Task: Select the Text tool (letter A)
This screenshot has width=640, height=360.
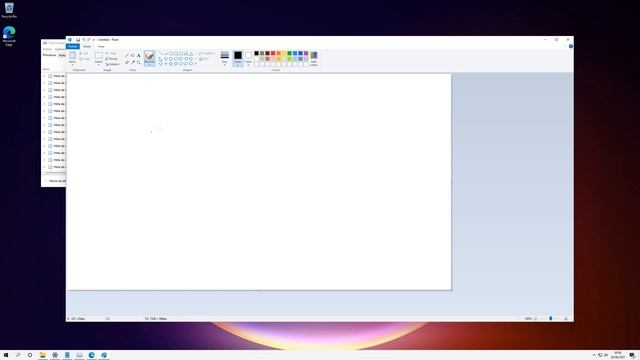Action: pos(138,56)
